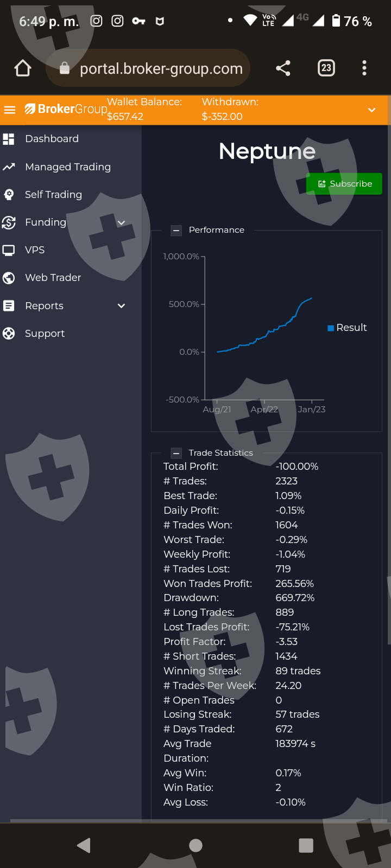Expand the Reports submenu chevron
This screenshot has width=391, height=868.
(x=122, y=306)
